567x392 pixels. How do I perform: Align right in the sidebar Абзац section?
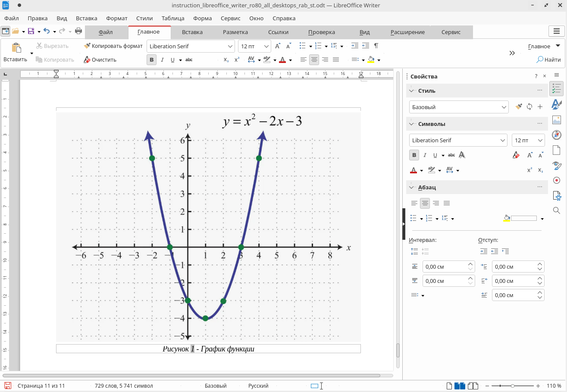pyautogui.click(x=436, y=203)
